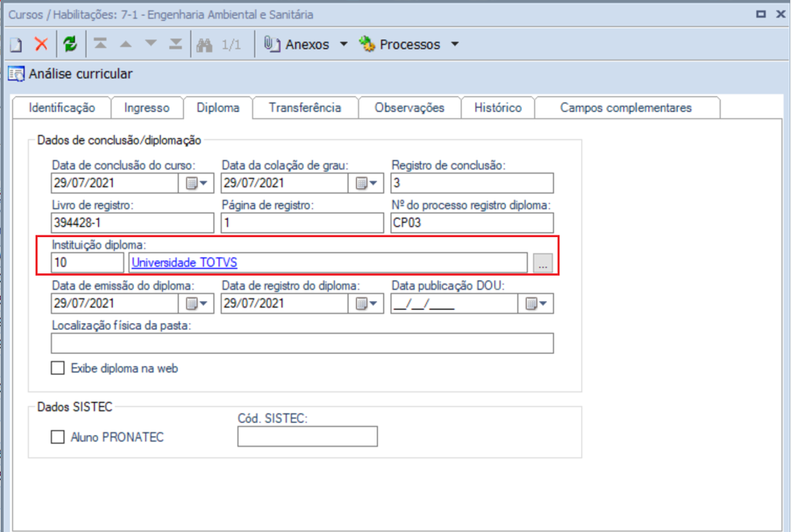Open the Anexos attachments button

297,44
